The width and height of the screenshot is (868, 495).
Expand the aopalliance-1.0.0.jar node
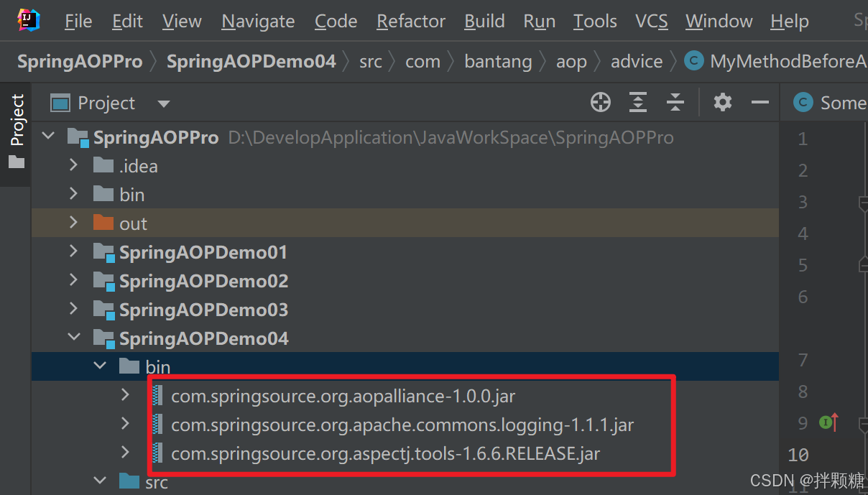[125, 394]
